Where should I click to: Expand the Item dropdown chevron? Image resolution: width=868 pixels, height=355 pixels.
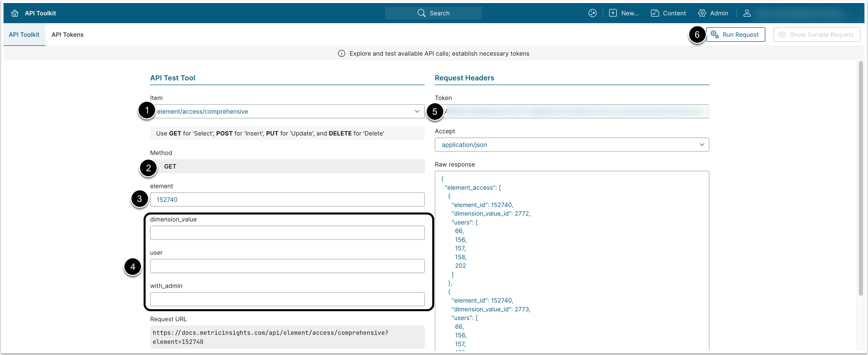(x=417, y=111)
